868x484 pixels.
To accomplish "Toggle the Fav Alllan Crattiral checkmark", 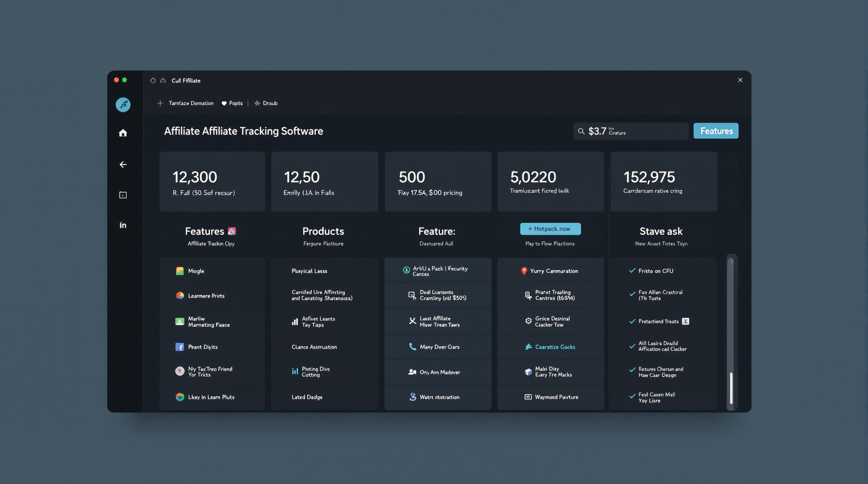I will tap(632, 294).
